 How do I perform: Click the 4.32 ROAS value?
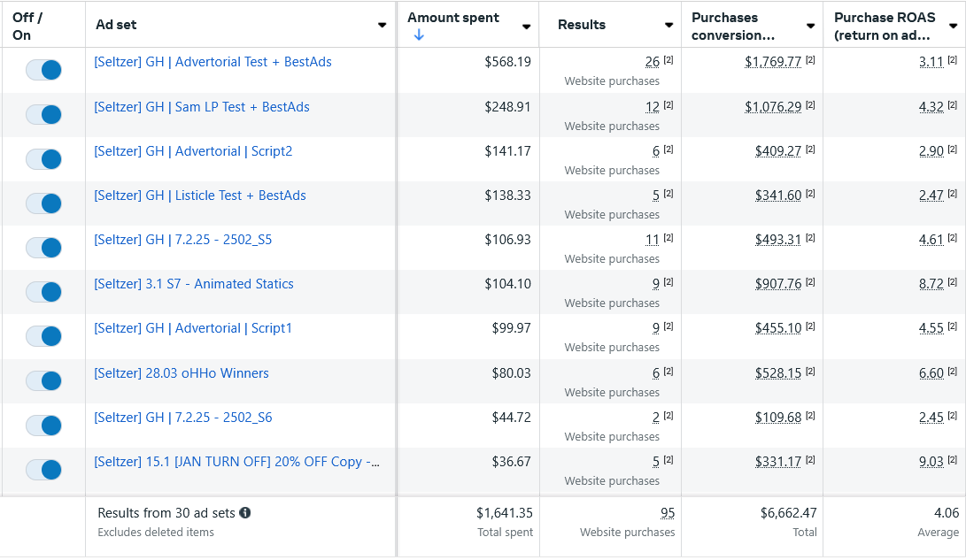point(931,107)
